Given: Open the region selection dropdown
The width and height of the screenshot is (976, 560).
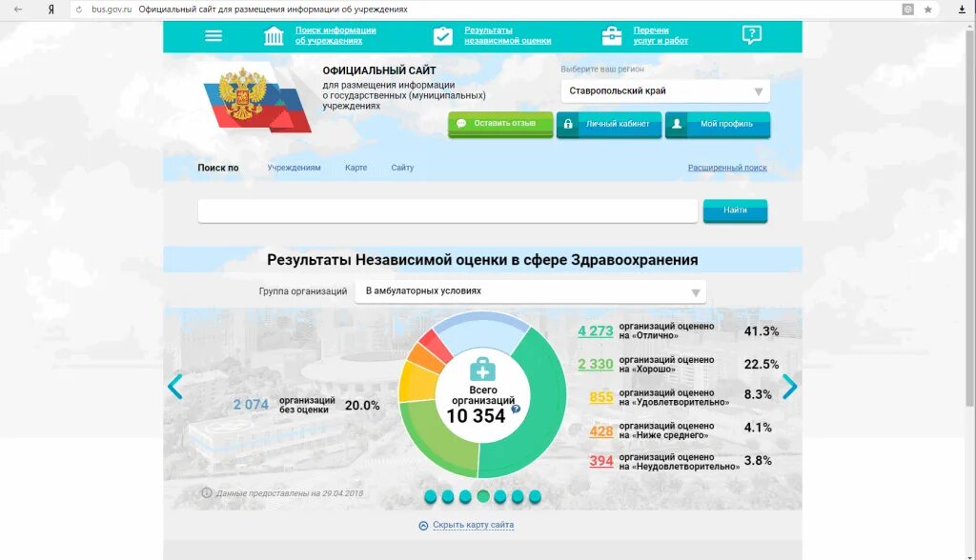Looking at the screenshot, I should pyautogui.click(x=664, y=91).
